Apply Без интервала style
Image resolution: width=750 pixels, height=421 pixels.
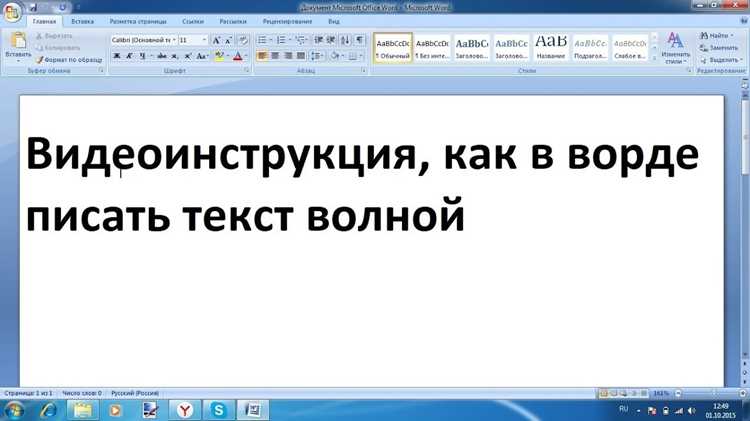[432, 48]
